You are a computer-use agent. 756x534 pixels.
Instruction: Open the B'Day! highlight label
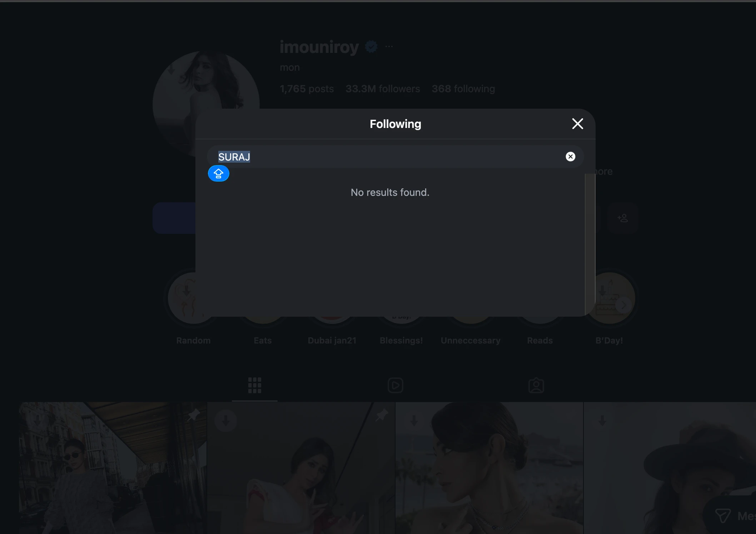pos(609,340)
